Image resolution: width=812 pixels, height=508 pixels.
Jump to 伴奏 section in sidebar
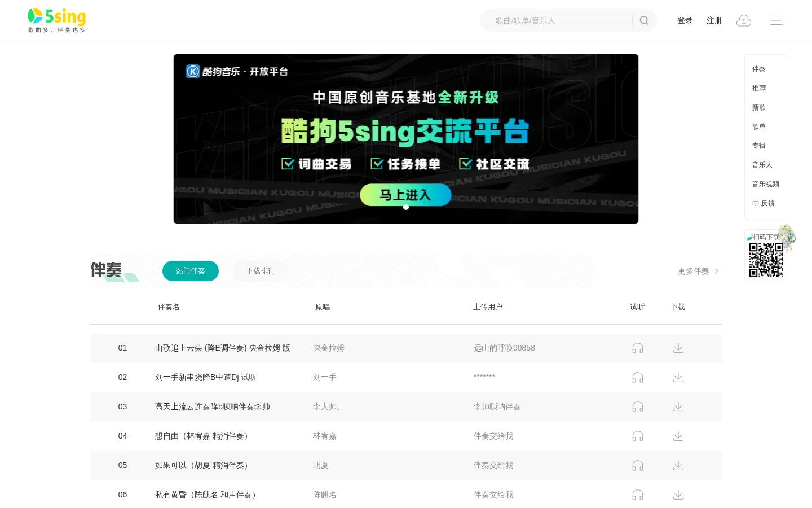[x=759, y=69]
